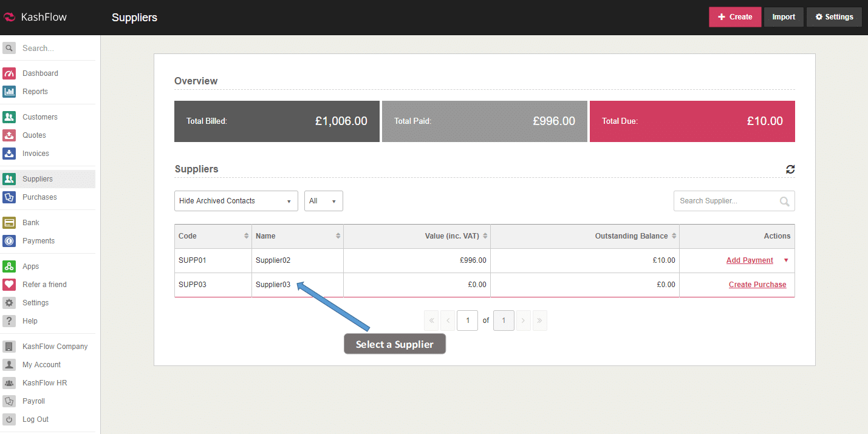The width and height of the screenshot is (868, 434).
Task: Click the refresh icon beside Suppliers heading
Action: click(x=790, y=169)
